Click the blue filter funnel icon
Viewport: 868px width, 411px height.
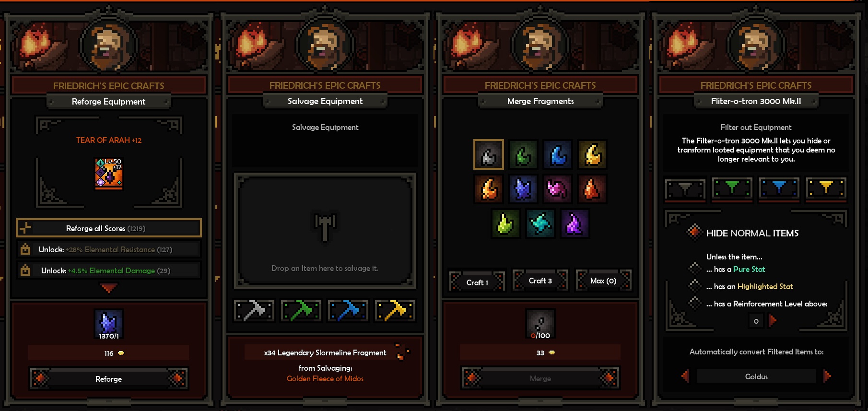point(779,188)
